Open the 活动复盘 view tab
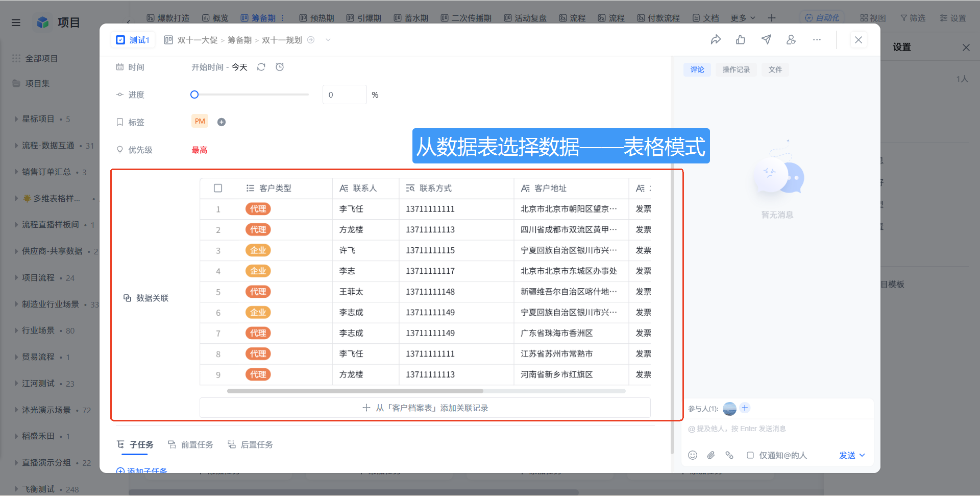The image size is (980, 496). (525, 18)
